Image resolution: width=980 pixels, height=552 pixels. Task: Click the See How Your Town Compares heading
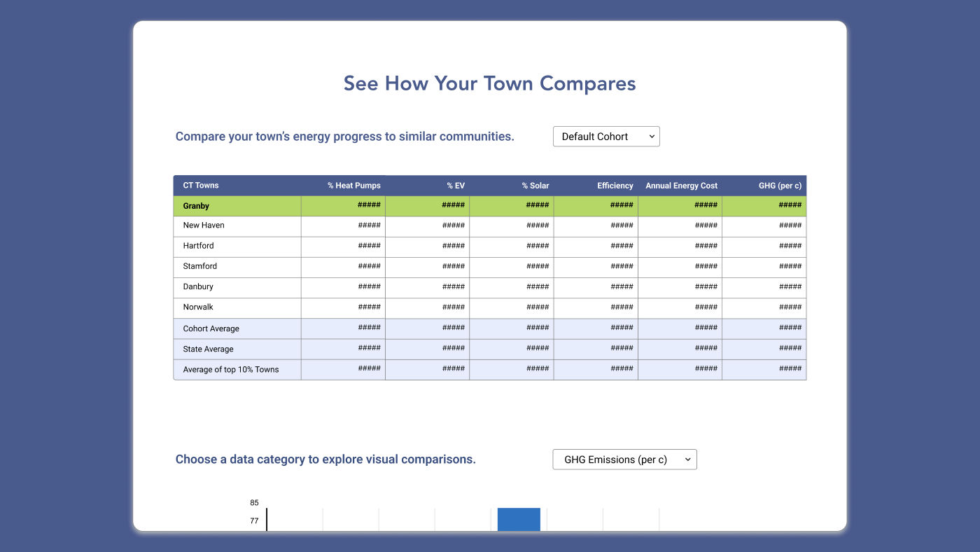489,83
